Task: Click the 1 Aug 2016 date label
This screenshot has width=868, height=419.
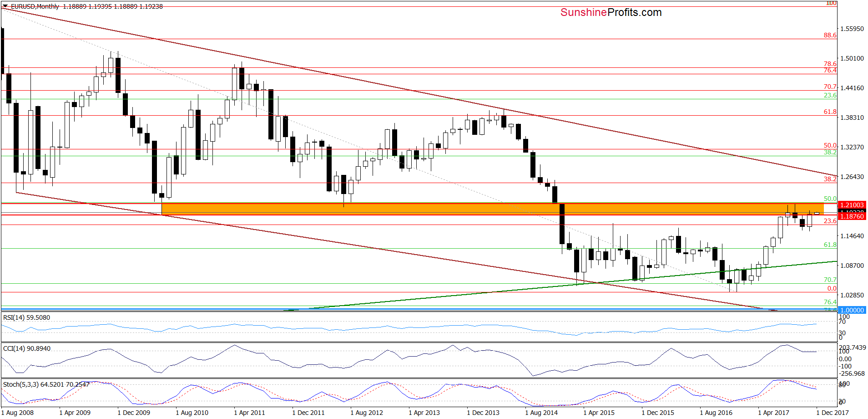Action: click(x=716, y=413)
